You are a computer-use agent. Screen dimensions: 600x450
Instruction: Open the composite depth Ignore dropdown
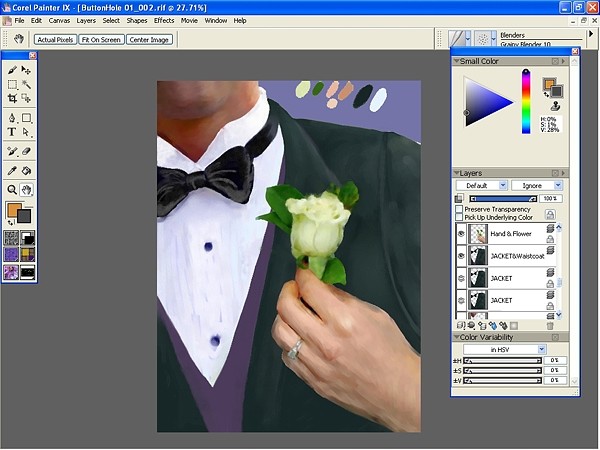536,186
